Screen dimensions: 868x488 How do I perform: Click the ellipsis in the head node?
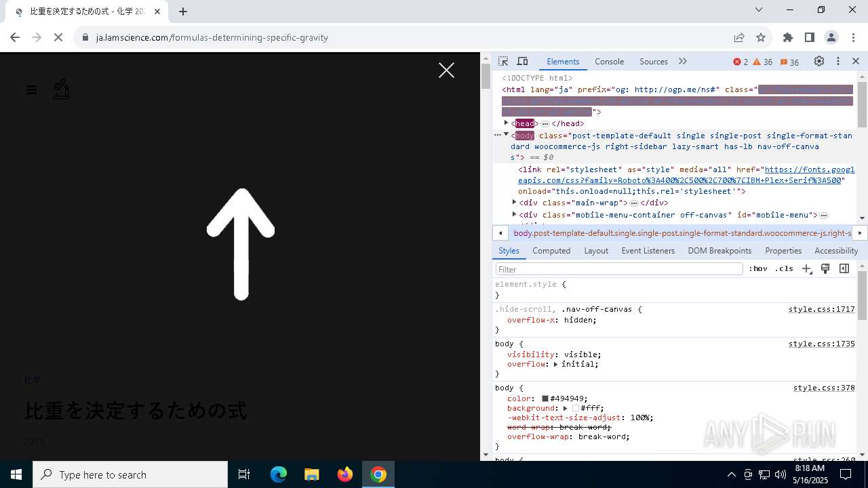(545, 123)
